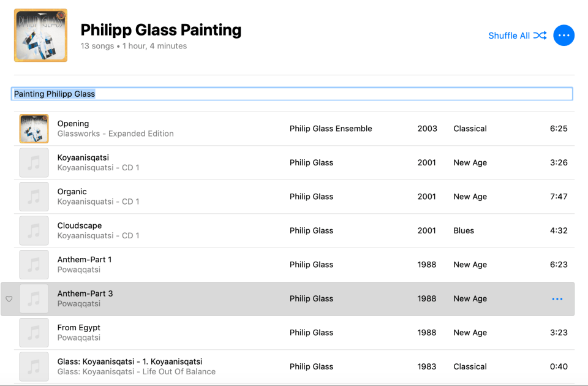This screenshot has height=386, width=588.
Task: Click the Philipp Glass Painting playlist title
Action: (161, 30)
